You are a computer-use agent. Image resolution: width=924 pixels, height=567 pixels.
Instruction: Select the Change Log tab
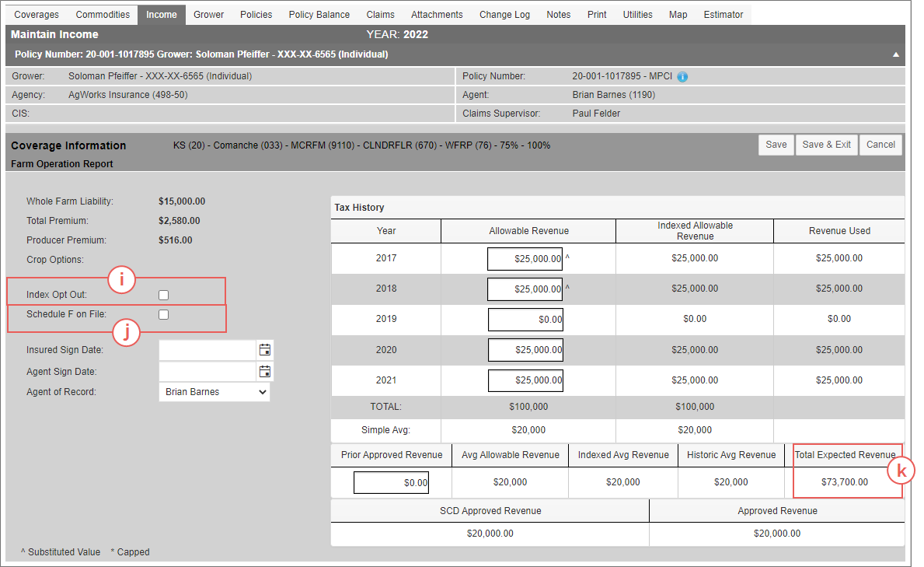504,15
